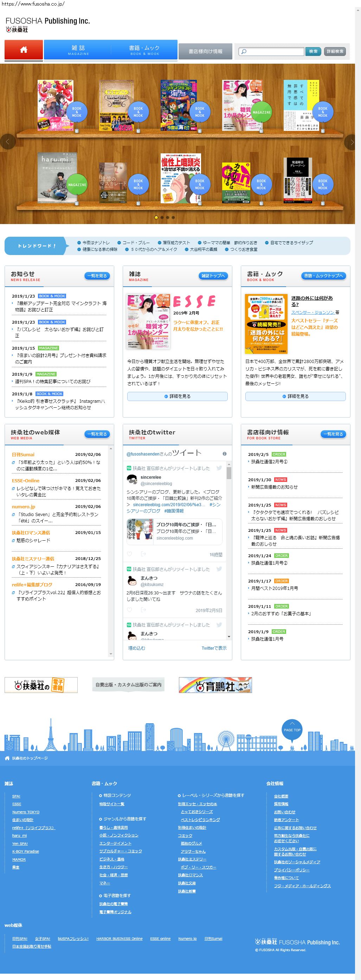Open 扶桑社通信2月号① order link

coord(269,462)
